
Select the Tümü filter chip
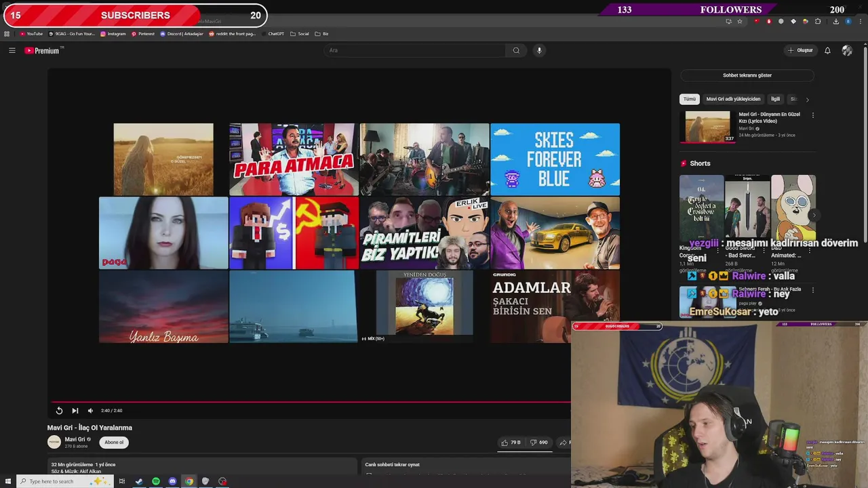pyautogui.click(x=690, y=99)
